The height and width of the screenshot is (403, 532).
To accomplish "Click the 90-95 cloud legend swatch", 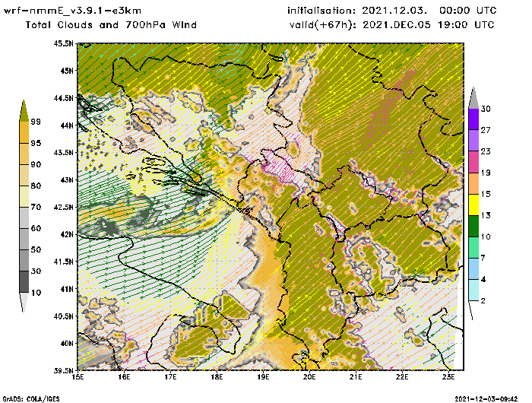I will point(24,154).
